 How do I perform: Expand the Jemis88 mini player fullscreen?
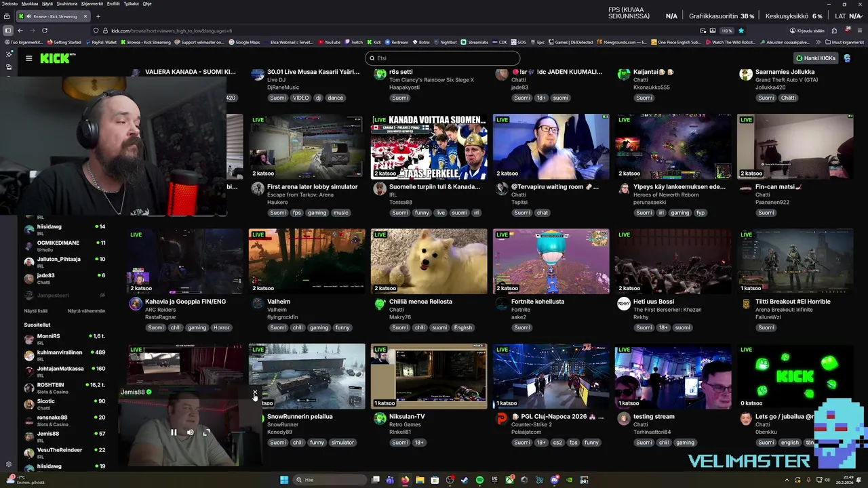point(206,432)
